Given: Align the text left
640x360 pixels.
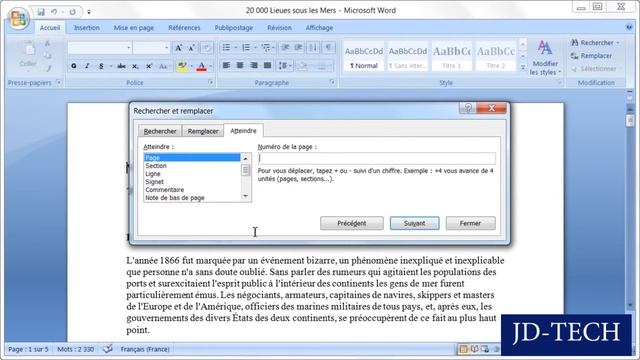Looking at the screenshot, I should tap(226, 65).
